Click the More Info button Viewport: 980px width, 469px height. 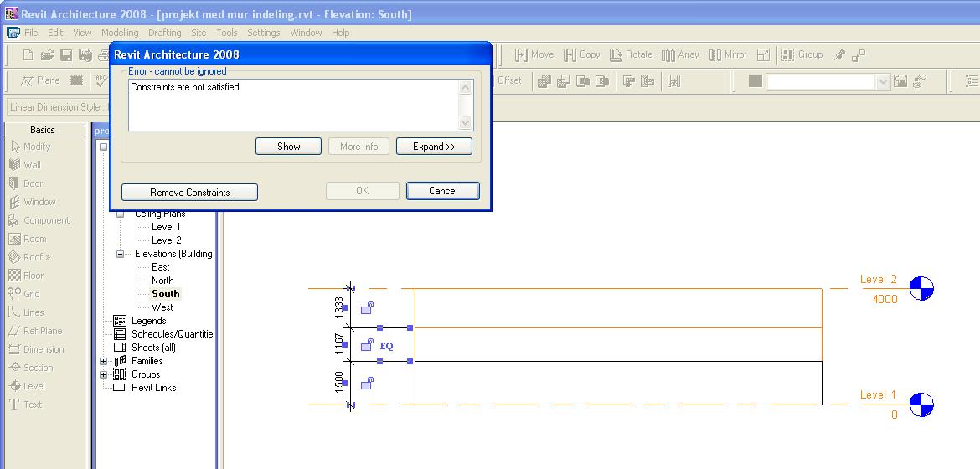click(359, 147)
